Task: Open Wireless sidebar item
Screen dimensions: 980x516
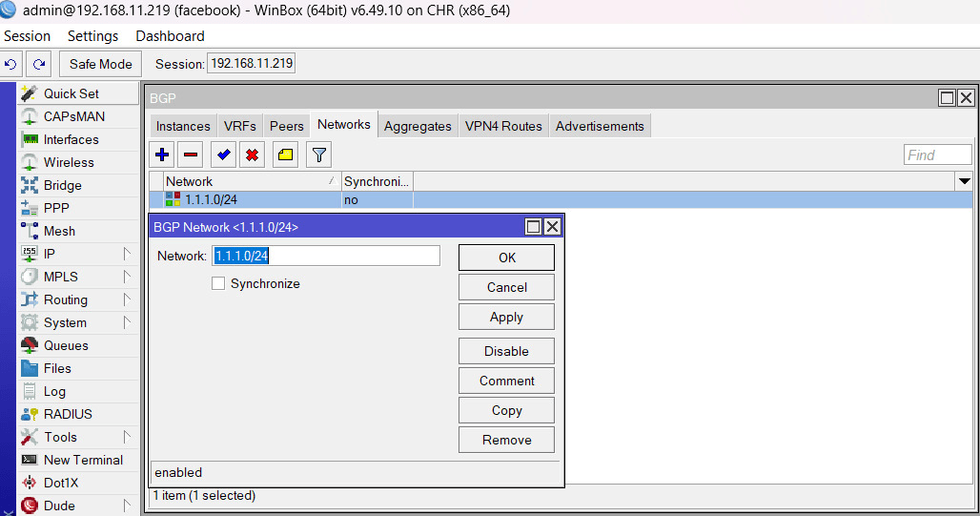Action: tap(78, 162)
